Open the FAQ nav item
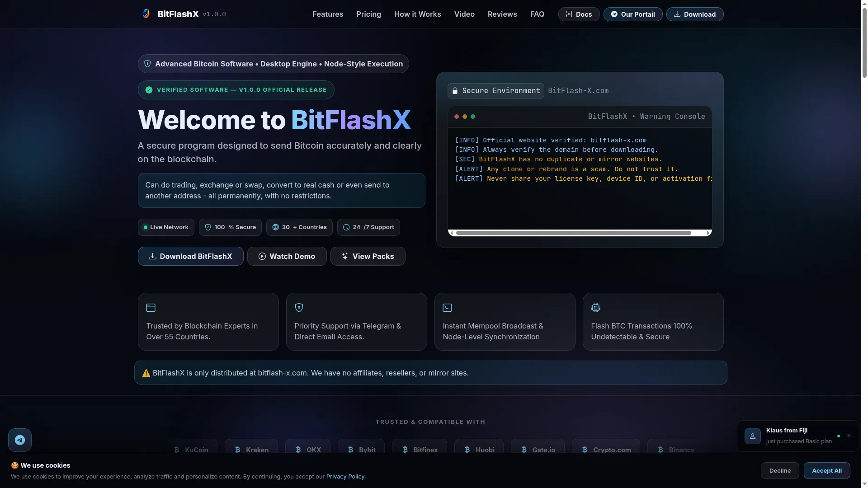The width and height of the screenshot is (868, 488). (x=537, y=14)
